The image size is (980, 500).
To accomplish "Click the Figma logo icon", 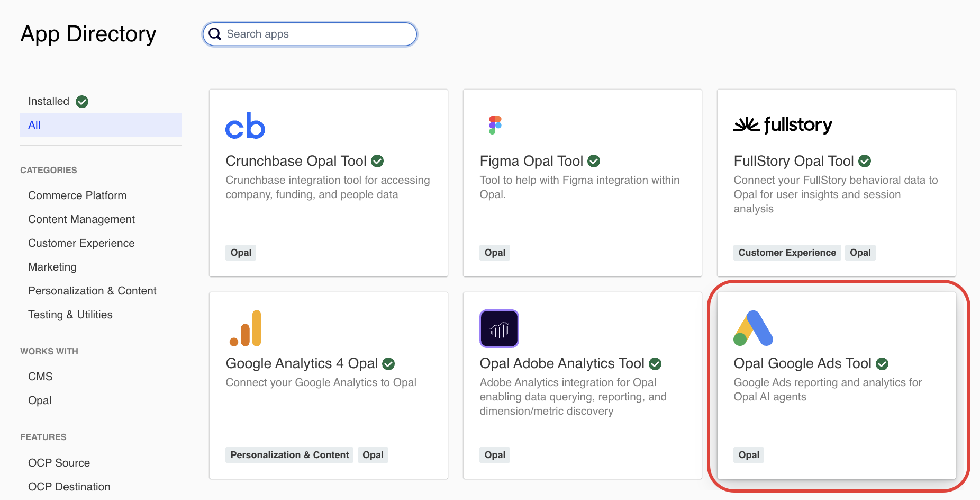I will click(x=495, y=125).
